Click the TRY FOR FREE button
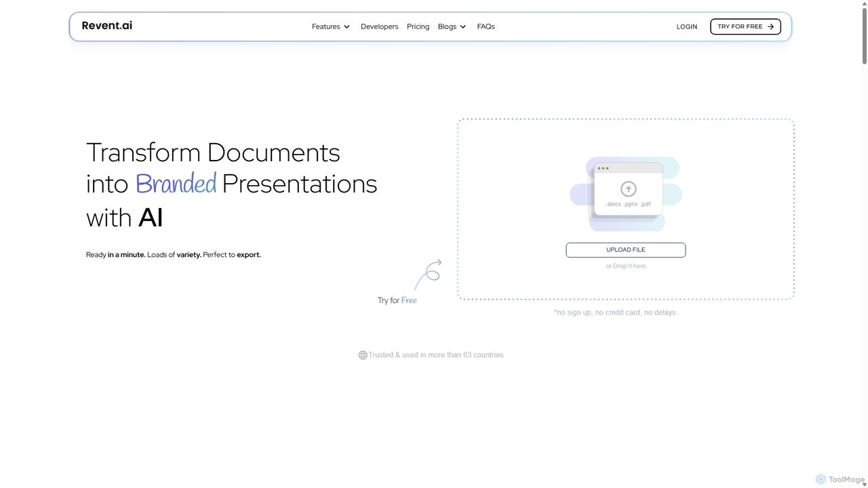The image size is (868, 488). [745, 26]
